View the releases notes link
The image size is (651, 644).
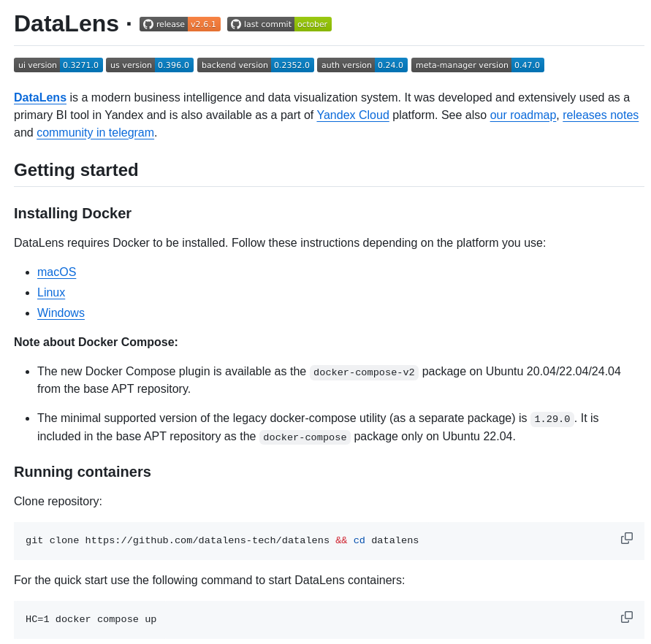coord(600,115)
